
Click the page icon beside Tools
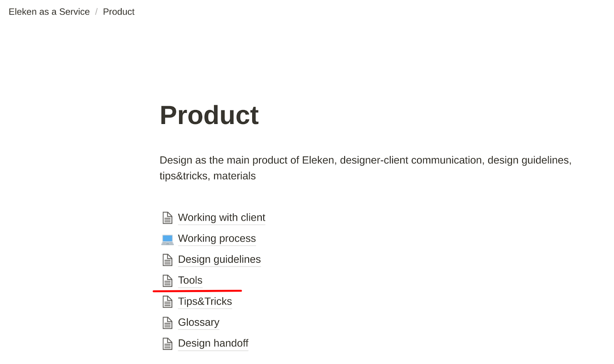click(x=167, y=281)
